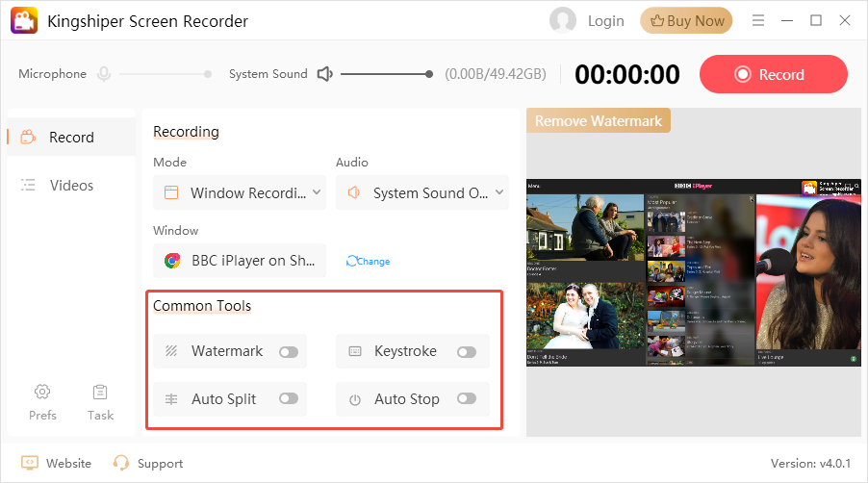Mute the System Sound speaker icon
Screen dimensions: 868x483
point(325,73)
